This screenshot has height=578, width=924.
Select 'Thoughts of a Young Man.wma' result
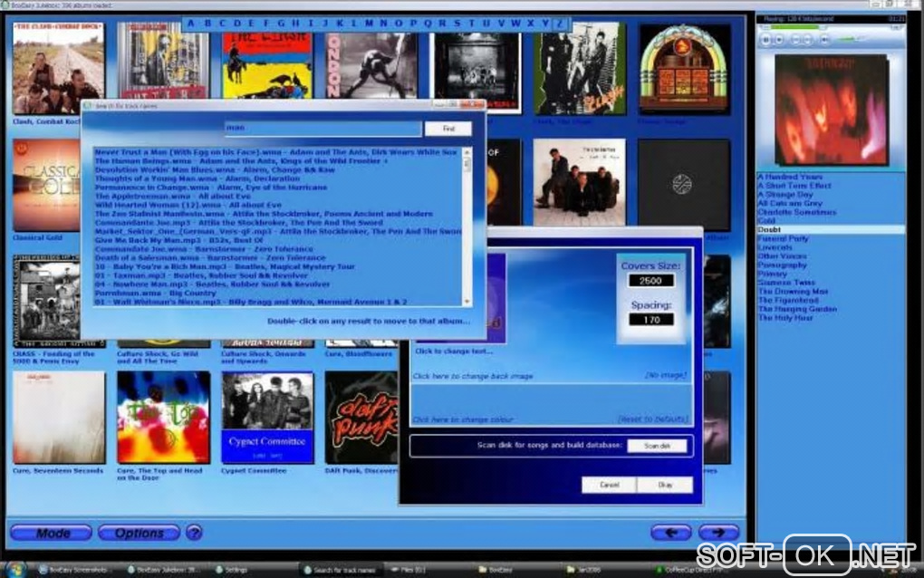(197, 178)
